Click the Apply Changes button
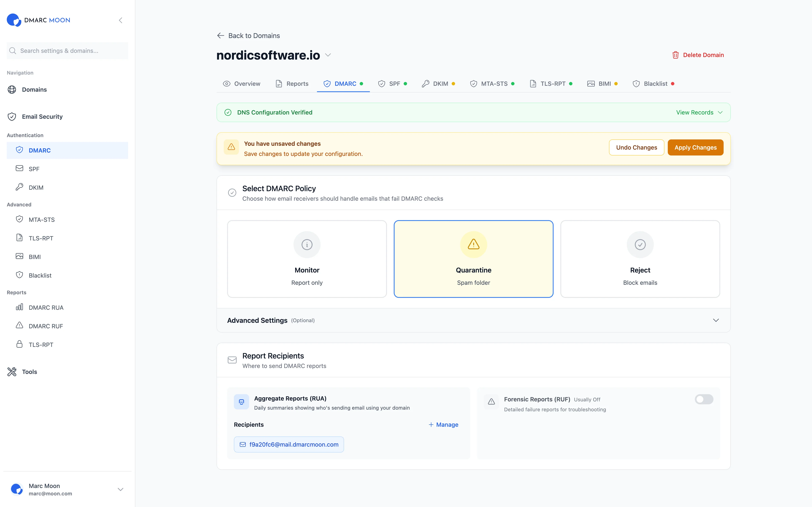 click(x=695, y=147)
